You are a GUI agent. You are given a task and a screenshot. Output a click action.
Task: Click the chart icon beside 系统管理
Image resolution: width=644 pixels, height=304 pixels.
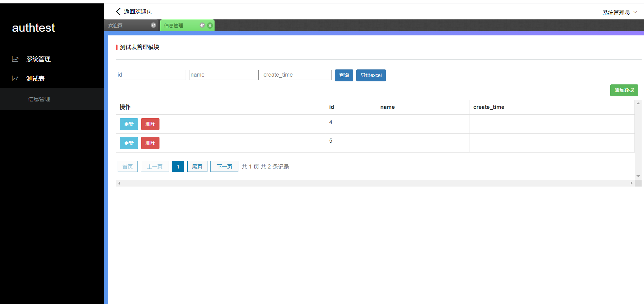15,59
